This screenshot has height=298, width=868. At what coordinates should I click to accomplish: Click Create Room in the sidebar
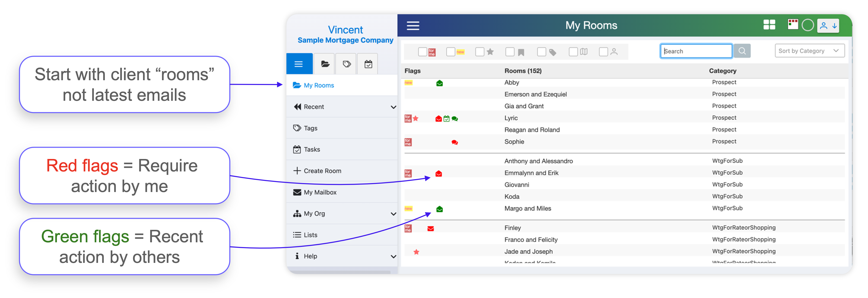click(322, 171)
